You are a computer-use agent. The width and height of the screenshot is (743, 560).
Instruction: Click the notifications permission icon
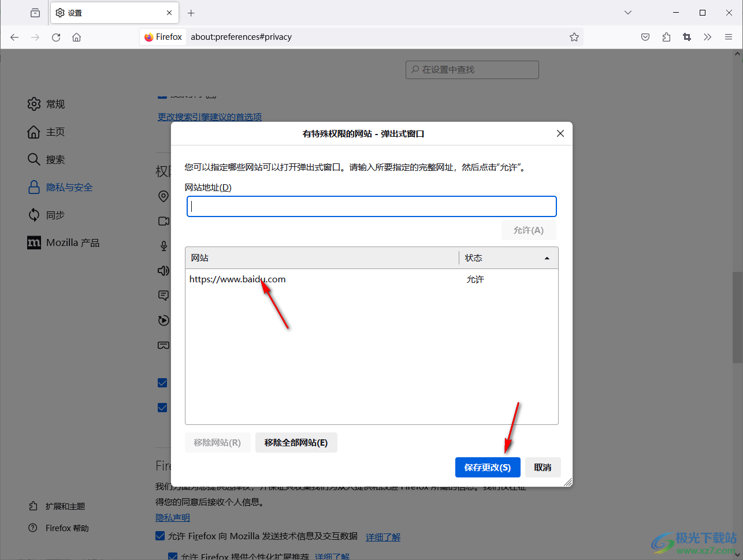pyautogui.click(x=164, y=296)
